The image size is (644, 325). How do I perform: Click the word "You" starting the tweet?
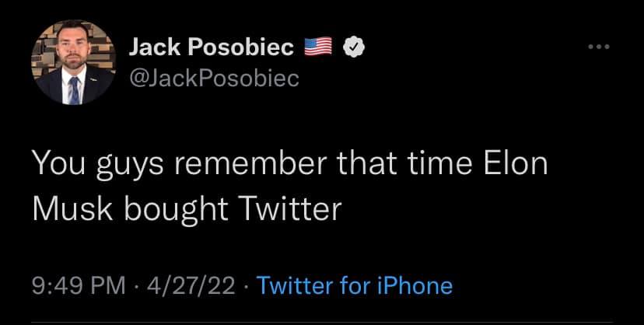(x=58, y=168)
